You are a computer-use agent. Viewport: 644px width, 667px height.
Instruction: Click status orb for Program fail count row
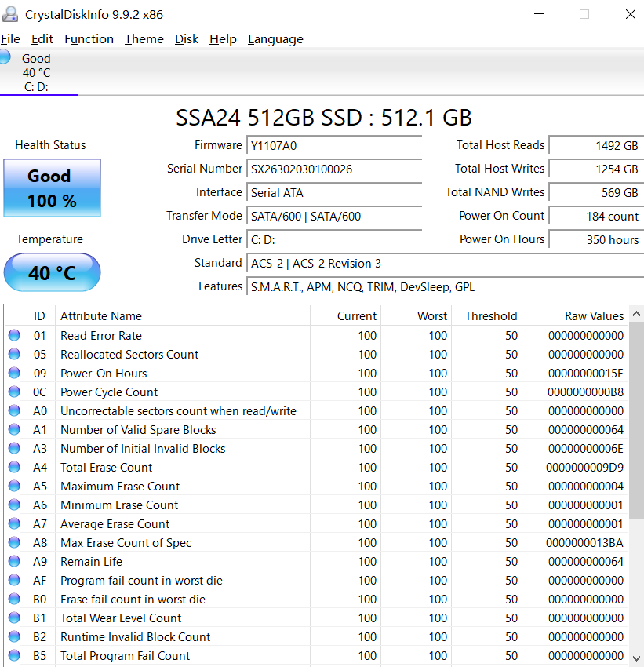click(14, 580)
